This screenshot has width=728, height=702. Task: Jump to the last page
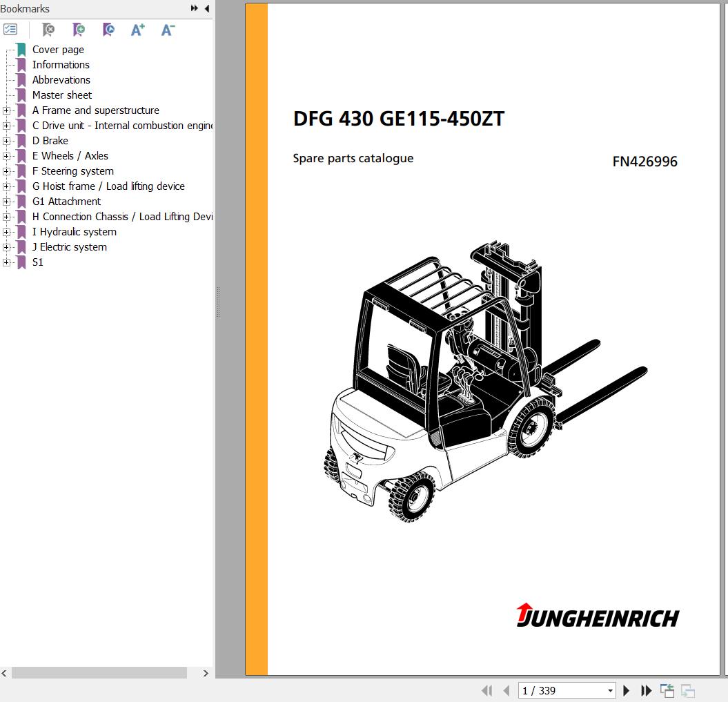click(647, 690)
